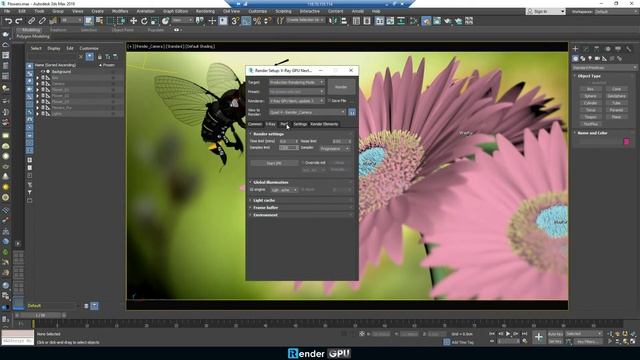The height and width of the screenshot is (360, 640).
Task: Enable the Override mtl checkbox
Action: click(303, 162)
